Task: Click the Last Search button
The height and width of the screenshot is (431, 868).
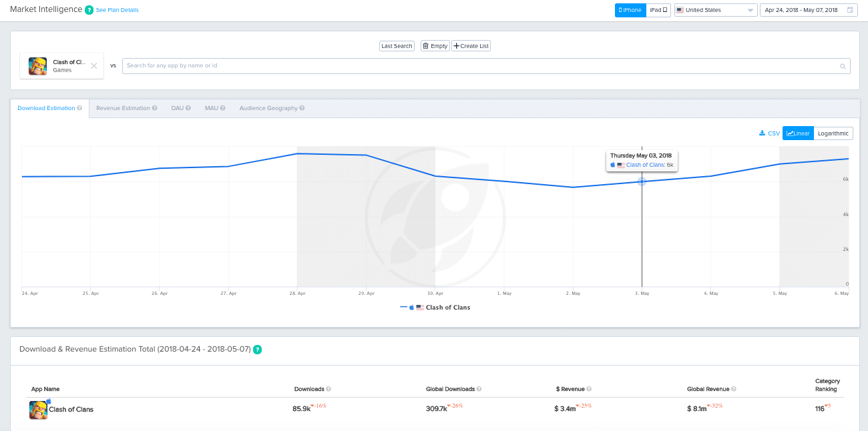Action: click(397, 46)
